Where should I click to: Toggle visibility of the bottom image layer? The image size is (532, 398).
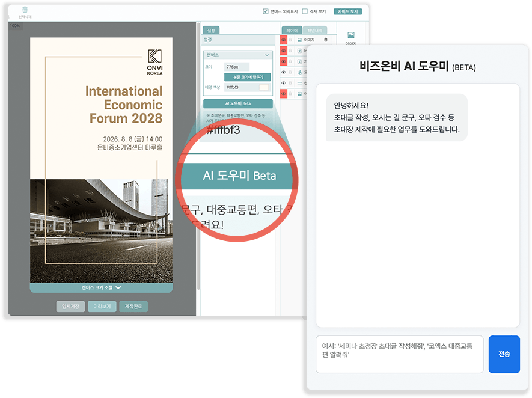coord(284,94)
